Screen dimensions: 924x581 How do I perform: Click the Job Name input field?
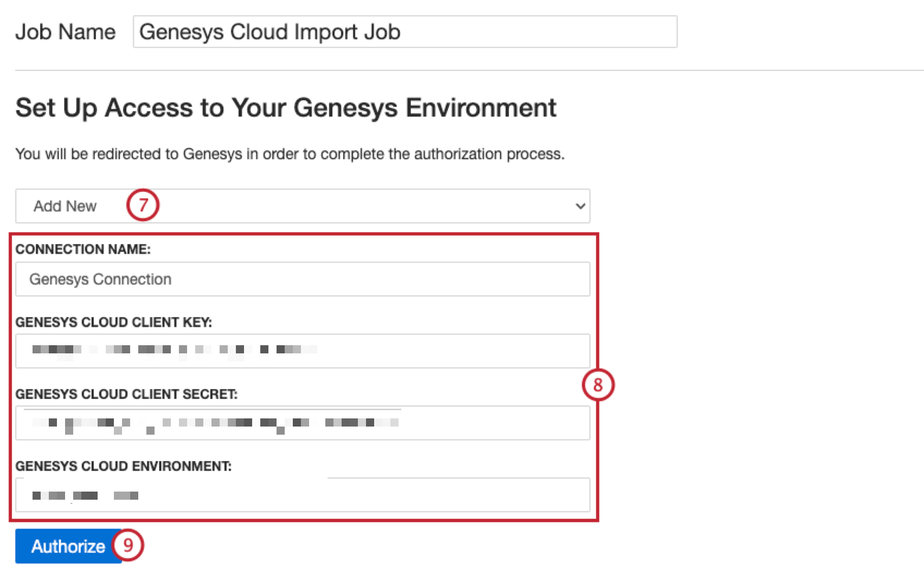pyautogui.click(x=406, y=31)
